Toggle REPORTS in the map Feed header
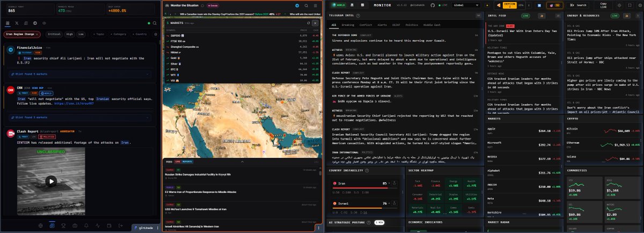Viewport: 644px width, 233px height. pos(187,161)
